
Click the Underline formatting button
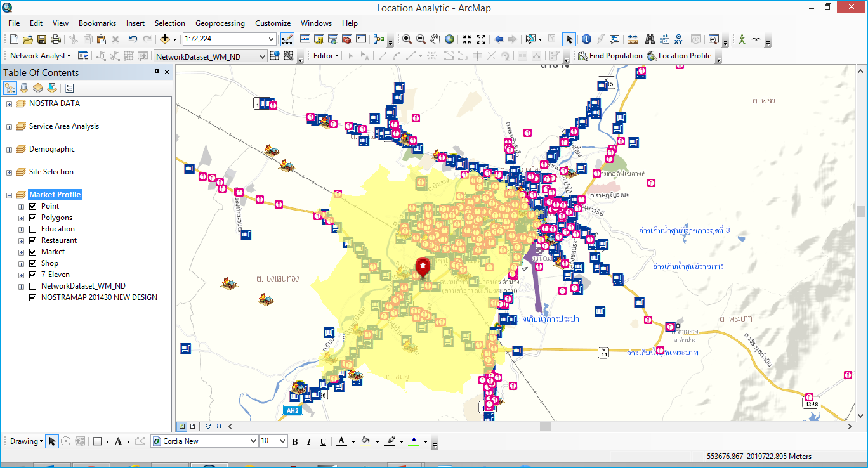pyautogui.click(x=323, y=441)
